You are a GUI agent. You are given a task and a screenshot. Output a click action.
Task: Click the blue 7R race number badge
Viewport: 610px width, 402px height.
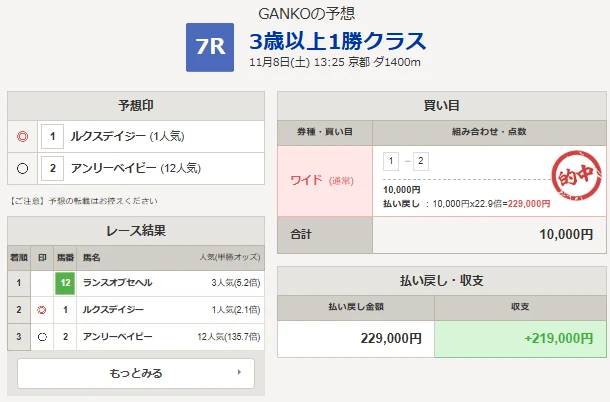click(210, 47)
